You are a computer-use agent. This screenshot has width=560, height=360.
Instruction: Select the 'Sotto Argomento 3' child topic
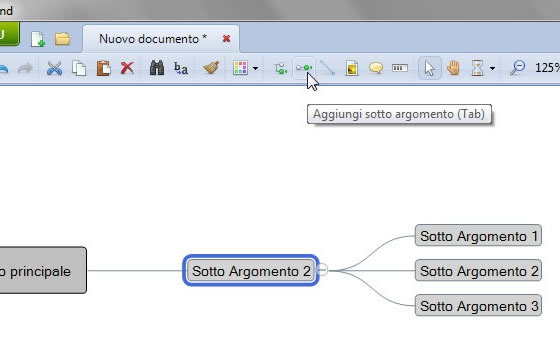[478, 305]
